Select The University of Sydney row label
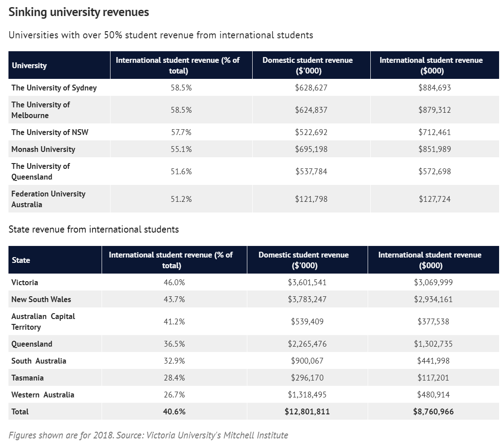 [54, 88]
